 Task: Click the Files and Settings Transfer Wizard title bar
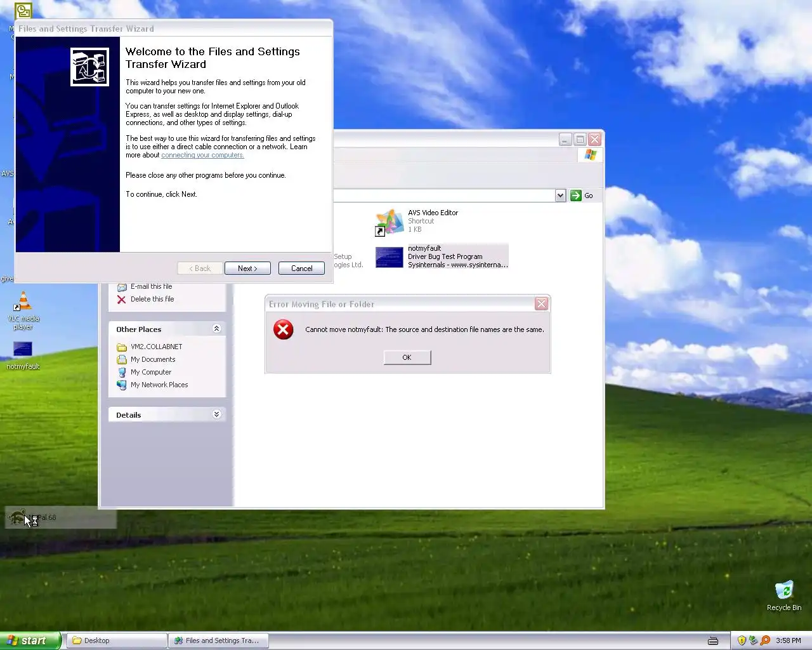(174, 29)
